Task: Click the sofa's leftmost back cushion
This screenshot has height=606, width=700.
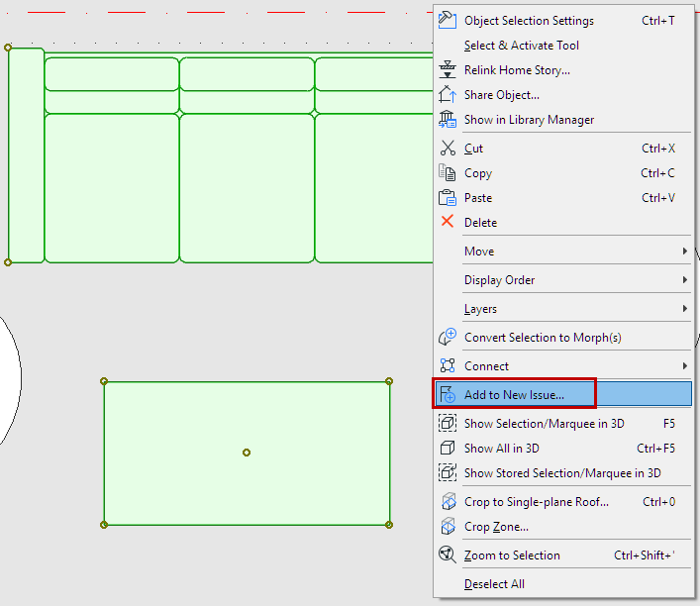Action: (x=112, y=74)
